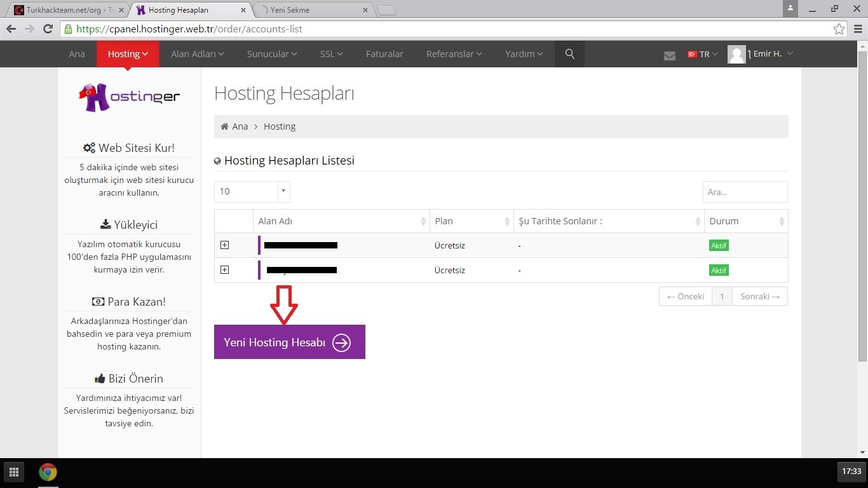Click the second row's Ücretsiz plan text
This screenshot has width=868, height=488.
450,270
